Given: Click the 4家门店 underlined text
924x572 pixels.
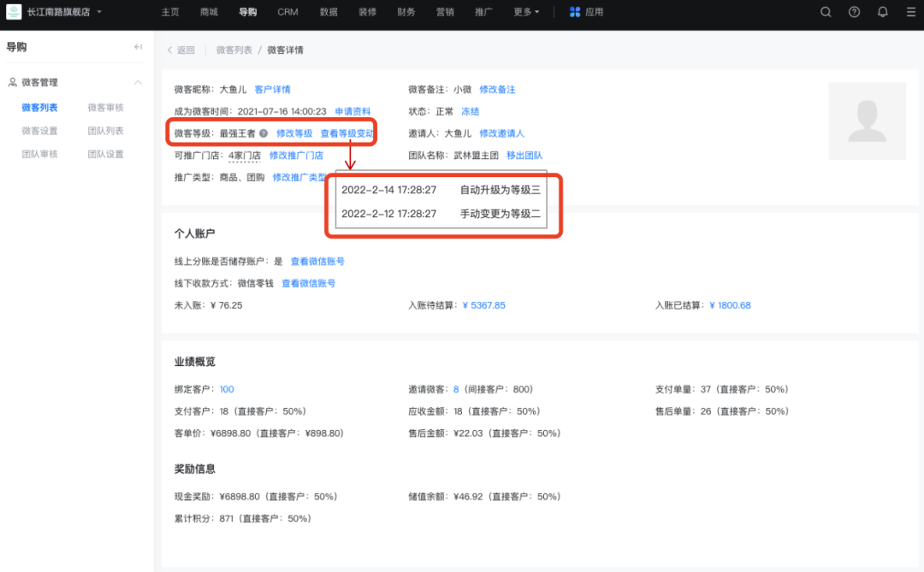Looking at the screenshot, I should [244, 156].
